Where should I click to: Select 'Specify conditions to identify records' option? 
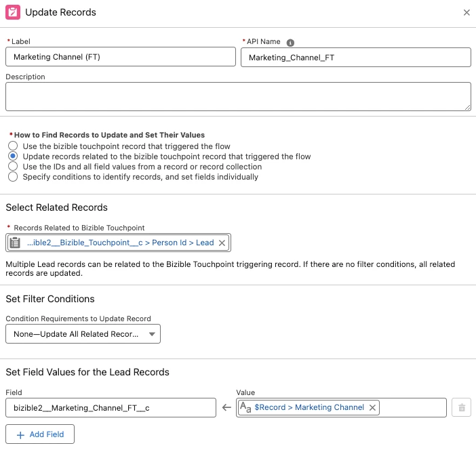(12, 177)
